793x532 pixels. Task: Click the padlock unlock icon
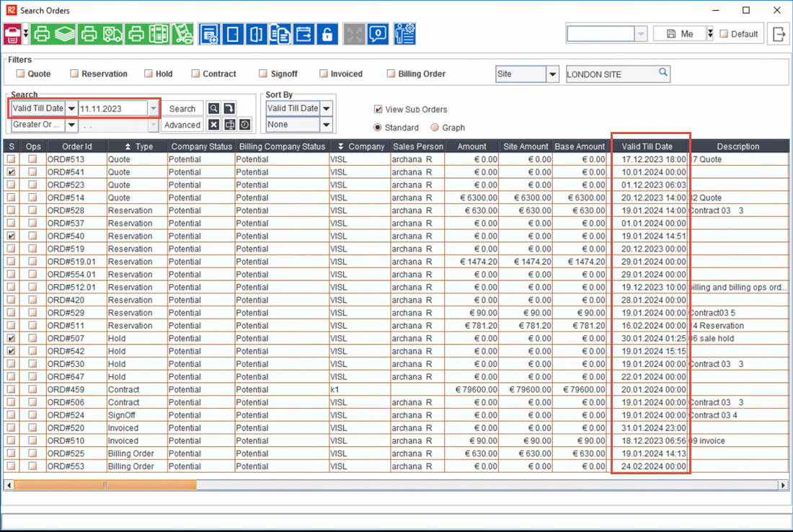[x=327, y=34]
